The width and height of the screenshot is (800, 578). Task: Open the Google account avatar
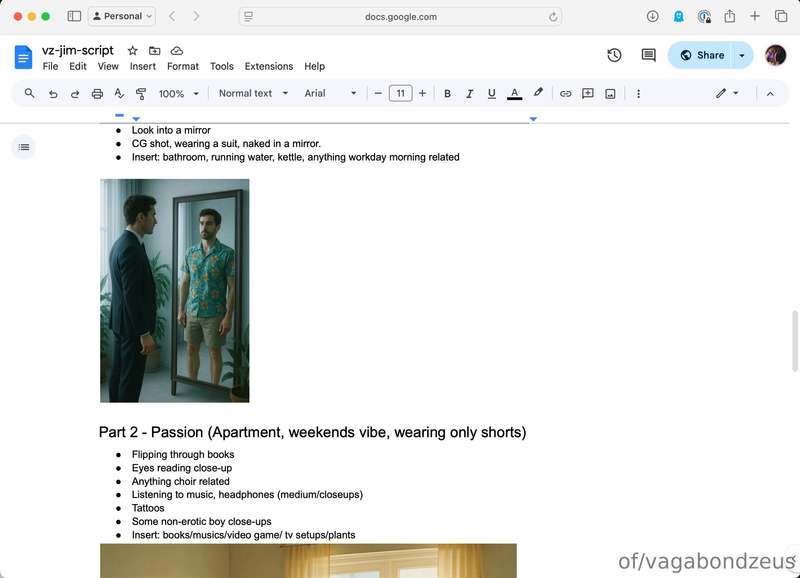775,55
